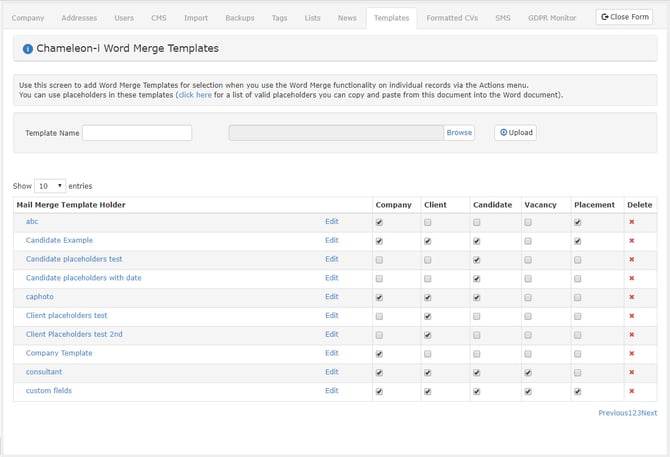Viewport: 670px width, 457px height.
Task: Open the Formatted CVs tab
Action: point(452,18)
